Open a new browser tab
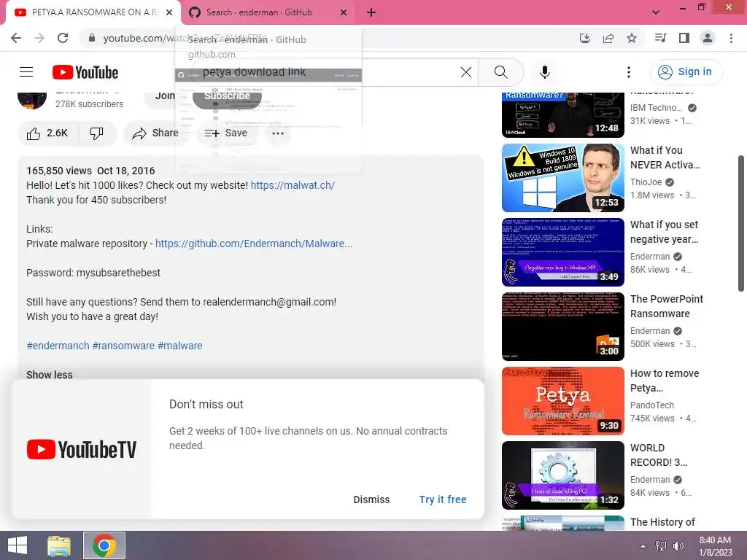 pos(371,12)
